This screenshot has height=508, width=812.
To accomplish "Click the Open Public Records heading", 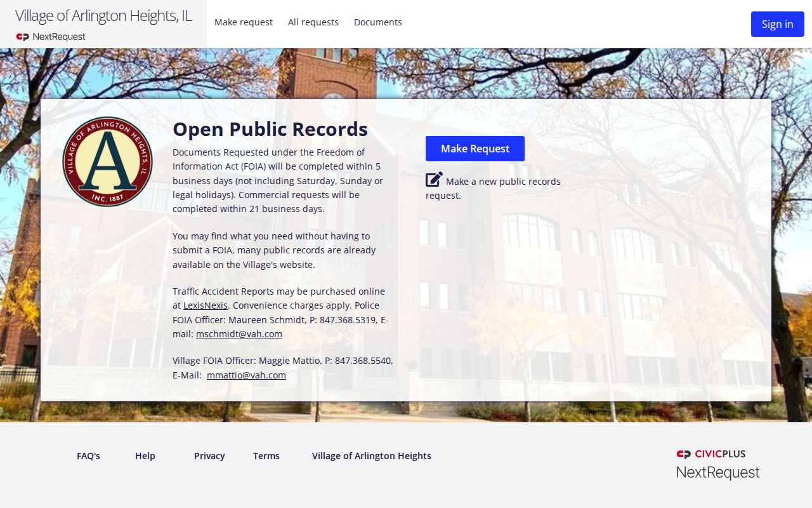I will pos(270,129).
